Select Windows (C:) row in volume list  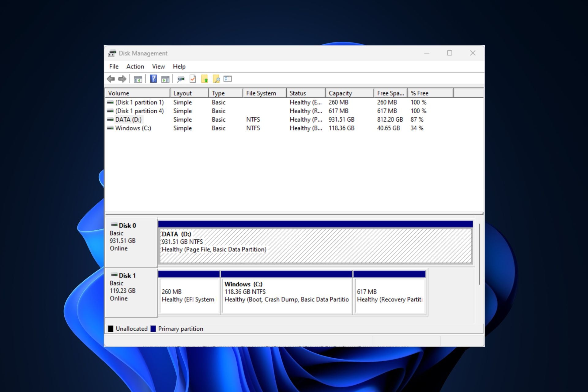[x=133, y=128]
